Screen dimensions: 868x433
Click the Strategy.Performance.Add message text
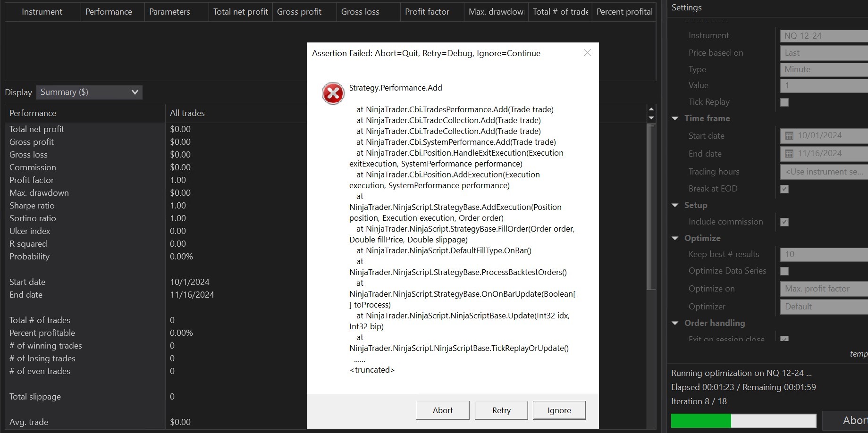(x=396, y=88)
